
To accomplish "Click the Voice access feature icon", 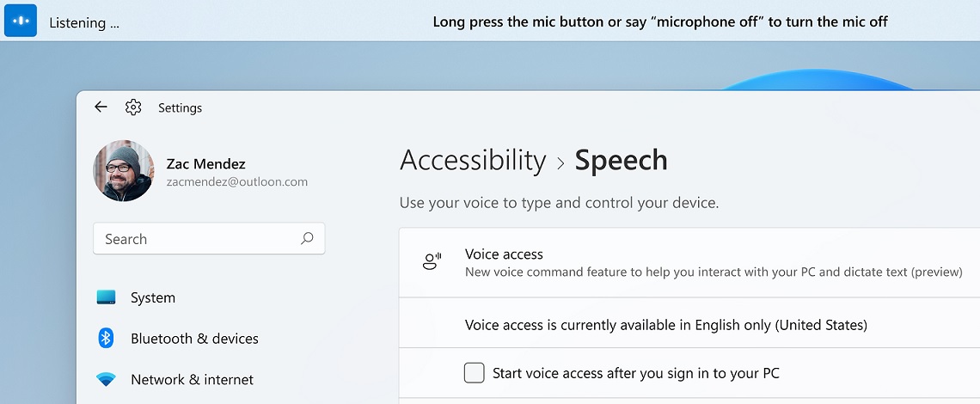I will pos(432,261).
